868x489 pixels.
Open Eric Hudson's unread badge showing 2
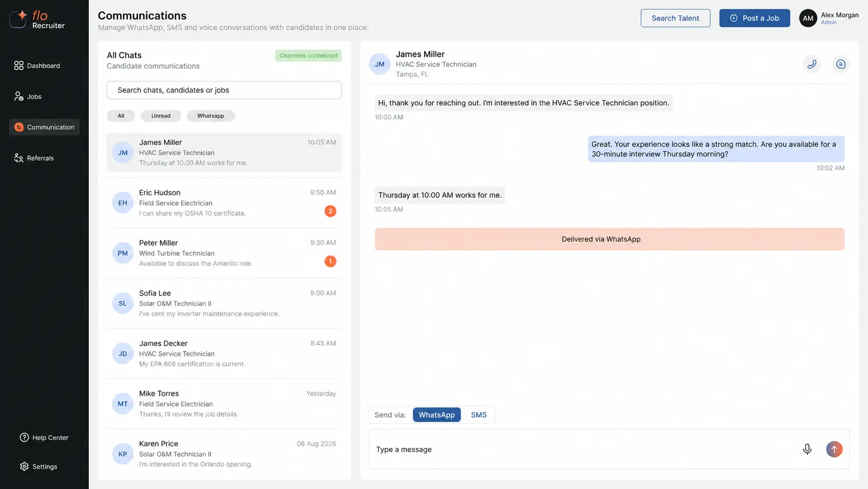(x=330, y=211)
